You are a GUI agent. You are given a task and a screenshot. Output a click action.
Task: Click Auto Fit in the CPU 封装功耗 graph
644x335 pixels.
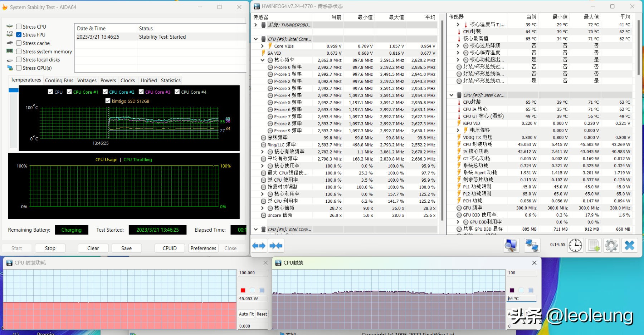pyautogui.click(x=246, y=314)
